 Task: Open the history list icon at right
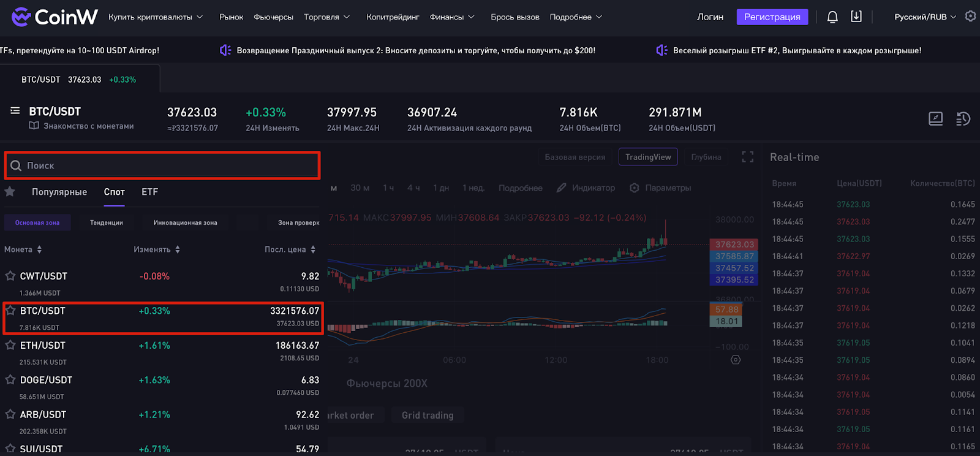963,118
